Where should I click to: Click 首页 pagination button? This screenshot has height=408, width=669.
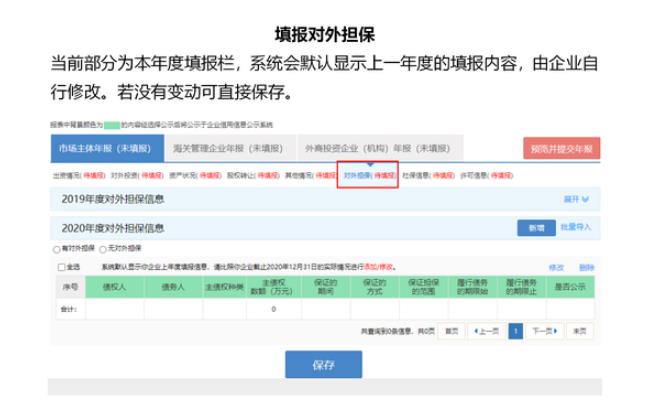tap(452, 331)
